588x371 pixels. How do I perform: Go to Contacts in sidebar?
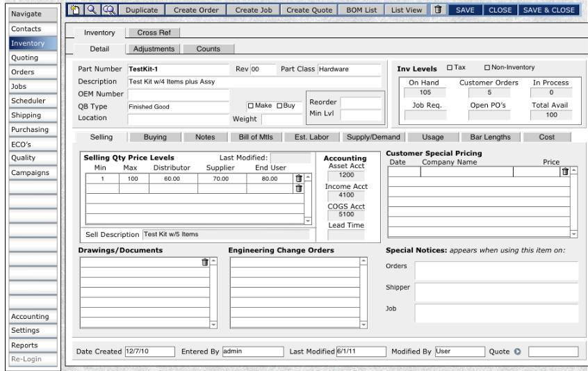[33, 29]
